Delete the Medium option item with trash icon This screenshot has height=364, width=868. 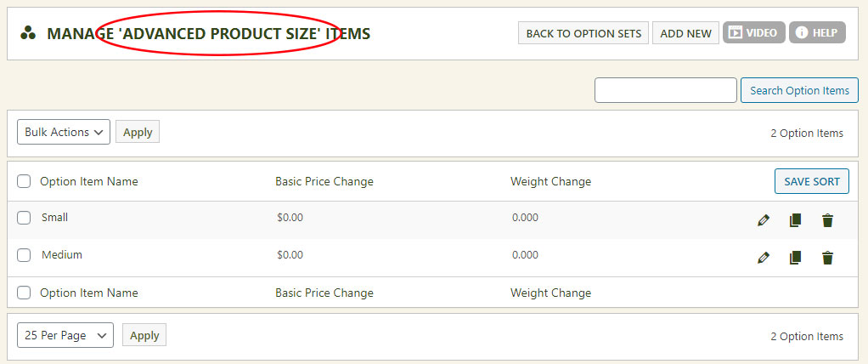pyautogui.click(x=827, y=258)
